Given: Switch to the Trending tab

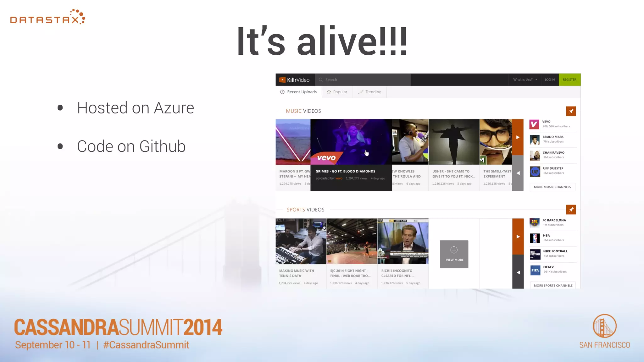Looking at the screenshot, I should coord(369,92).
